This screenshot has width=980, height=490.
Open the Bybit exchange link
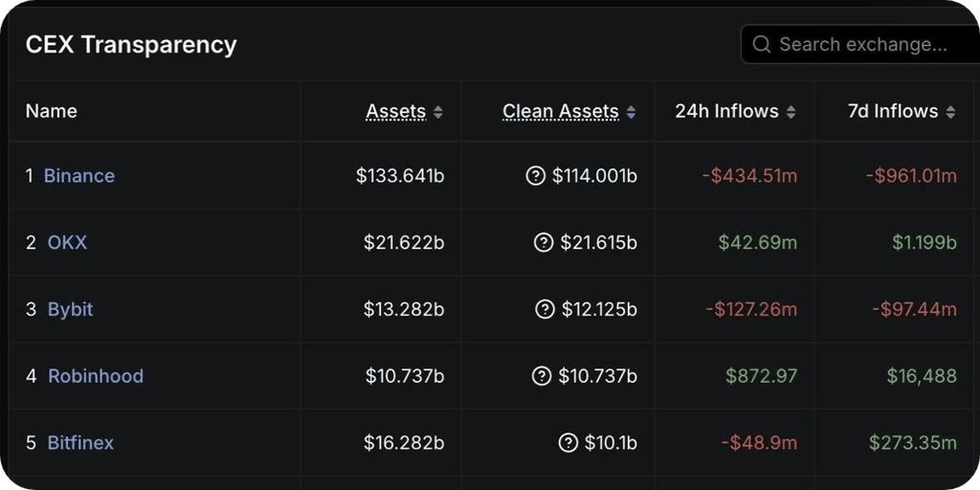(71, 309)
